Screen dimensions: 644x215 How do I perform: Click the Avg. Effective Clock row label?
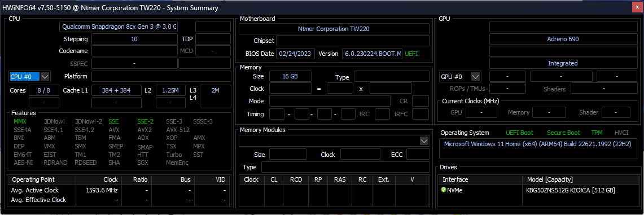[x=38, y=200]
